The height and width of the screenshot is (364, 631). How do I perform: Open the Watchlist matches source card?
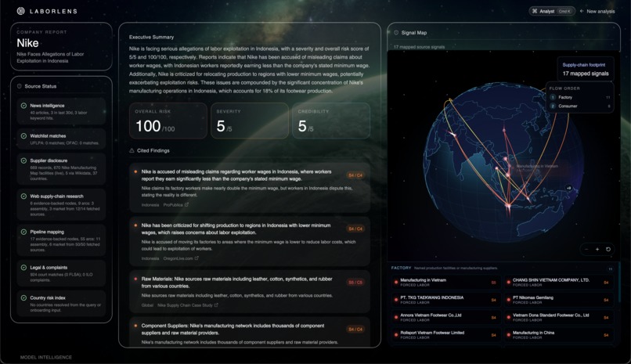point(61,139)
